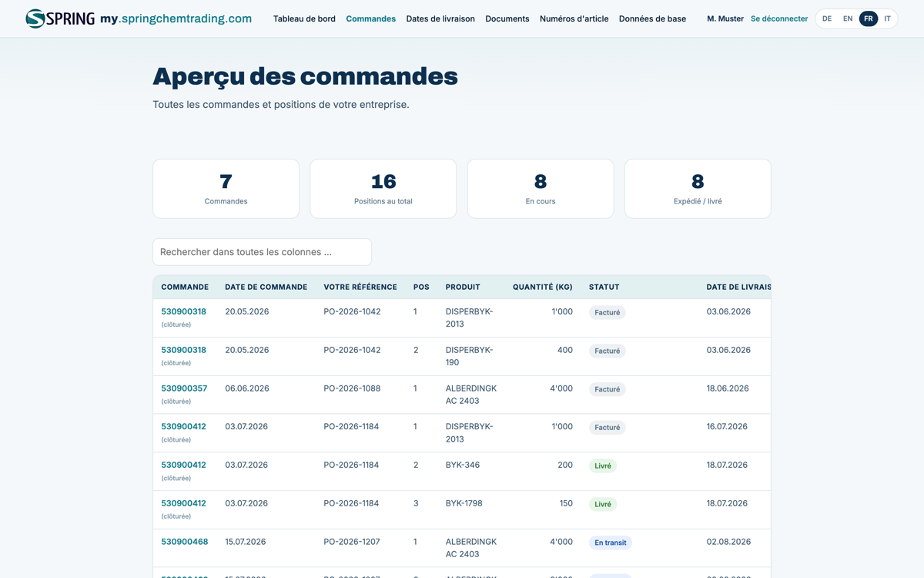Click quantity 150 in the BYK-1798 row
Image resolution: width=924 pixels, height=578 pixels.
566,503
